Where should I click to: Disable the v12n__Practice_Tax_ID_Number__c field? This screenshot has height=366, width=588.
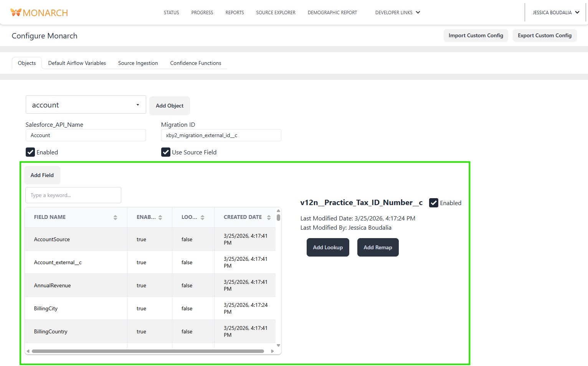[x=434, y=203]
